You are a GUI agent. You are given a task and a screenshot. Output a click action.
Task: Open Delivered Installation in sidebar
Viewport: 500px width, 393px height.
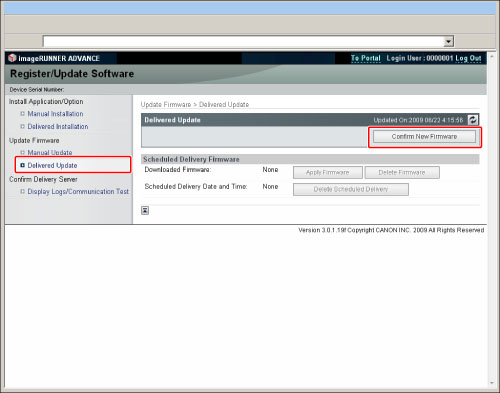point(58,127)
